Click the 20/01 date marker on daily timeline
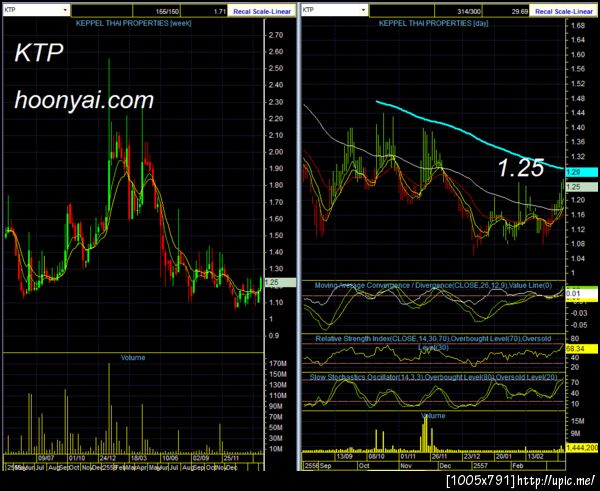This screenshot has width=600, height=491. [x=504, y=456]
